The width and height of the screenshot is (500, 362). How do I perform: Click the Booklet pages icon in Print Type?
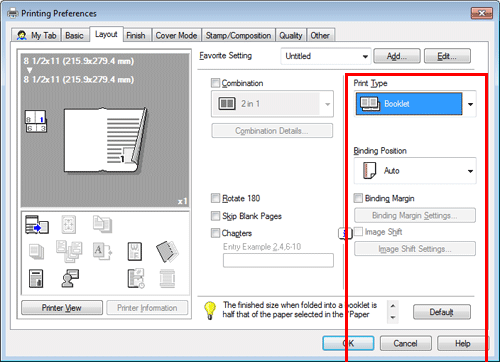pos(369,104)
